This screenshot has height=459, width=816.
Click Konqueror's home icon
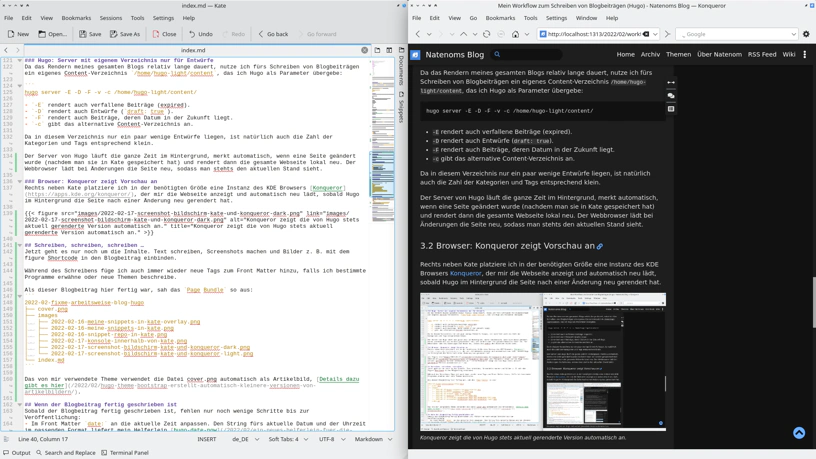click(x=515, y=34)
